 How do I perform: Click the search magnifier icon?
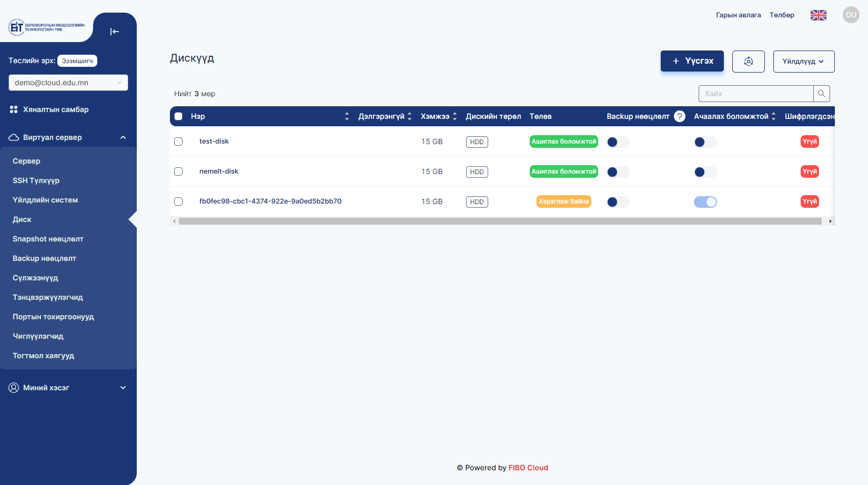coord(822,94)
